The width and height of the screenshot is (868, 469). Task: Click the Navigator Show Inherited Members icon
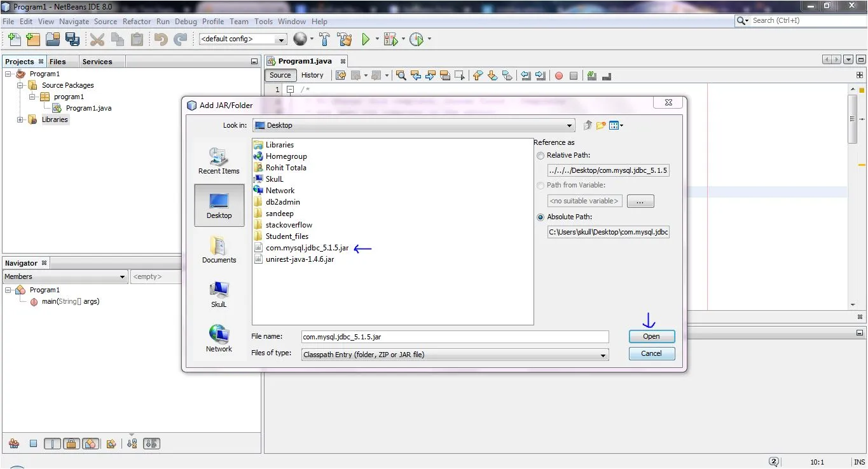(x=14, y=444)
